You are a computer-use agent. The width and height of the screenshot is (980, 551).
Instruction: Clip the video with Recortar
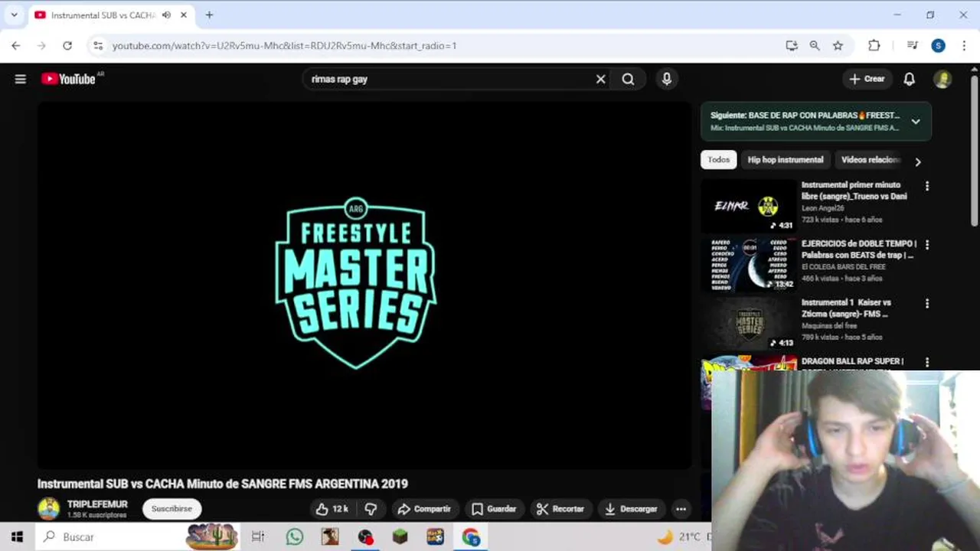pyautogui.click(x=560, y=509)
